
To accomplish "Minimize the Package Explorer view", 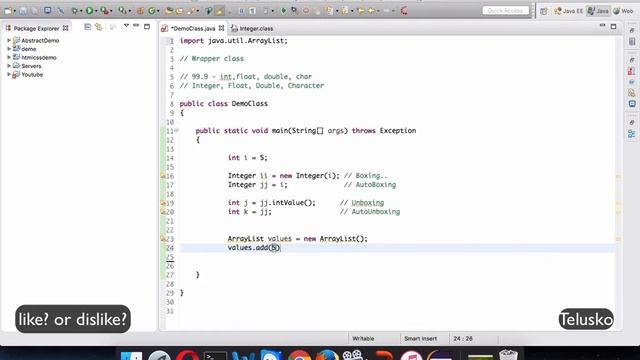I will pos(136,26).
